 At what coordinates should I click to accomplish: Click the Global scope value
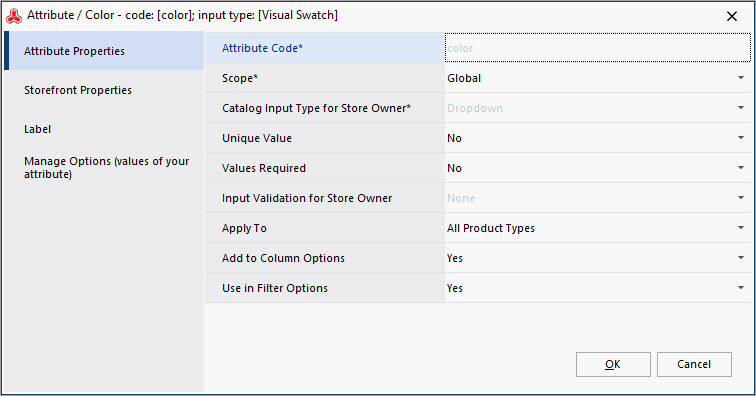tap(464, 78)
